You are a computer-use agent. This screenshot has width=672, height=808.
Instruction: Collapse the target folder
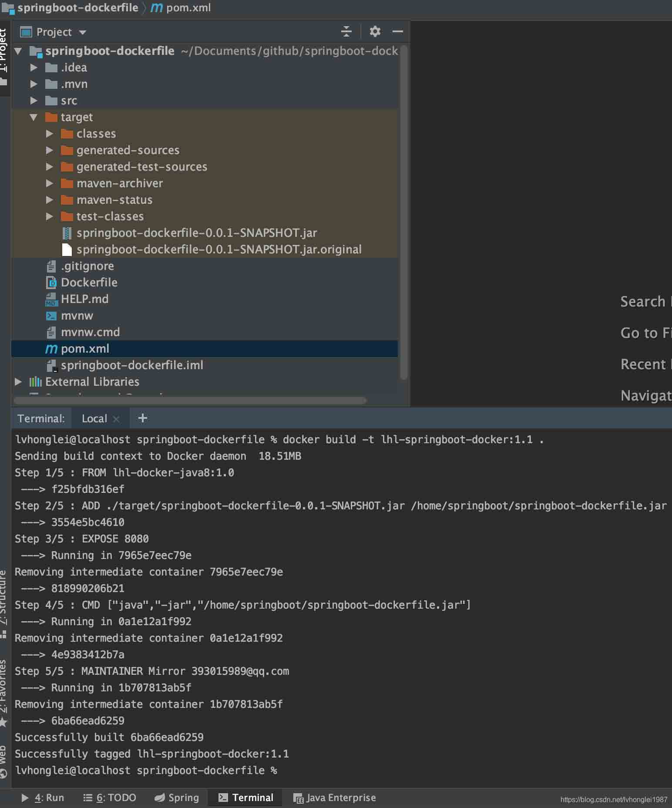(x=34, y=117)
